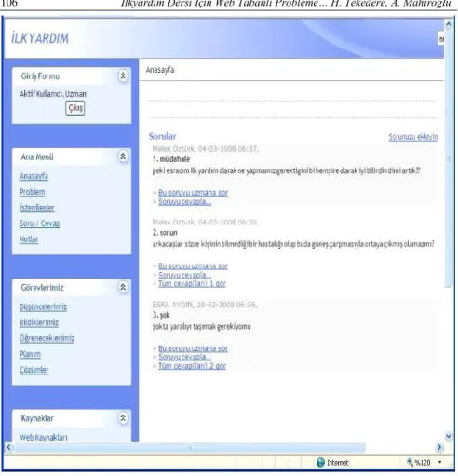Open the Anasayfa menu link

34,176
